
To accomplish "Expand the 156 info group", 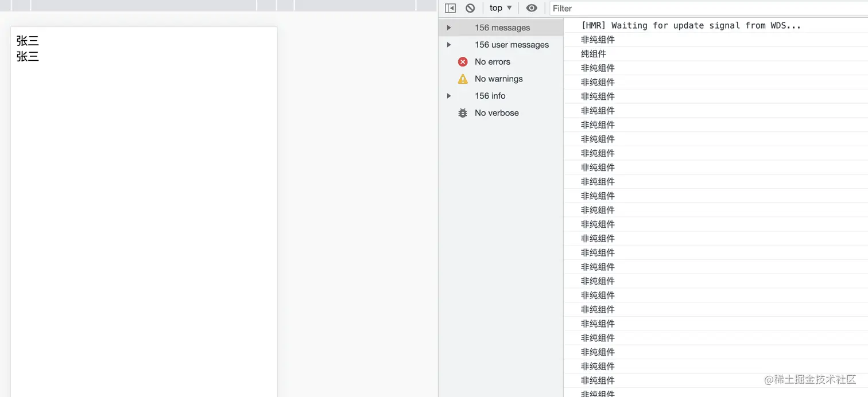I will 449,96.
